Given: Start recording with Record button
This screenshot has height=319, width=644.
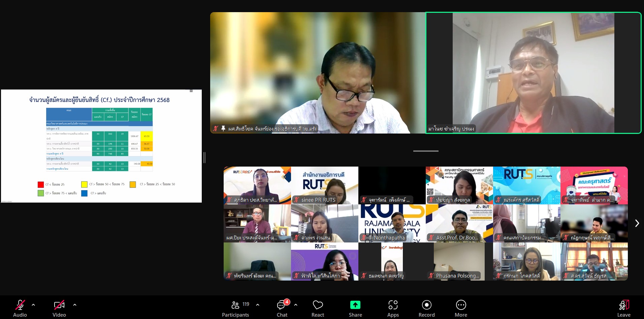Looking at the screenshot, I should [426, 305].
